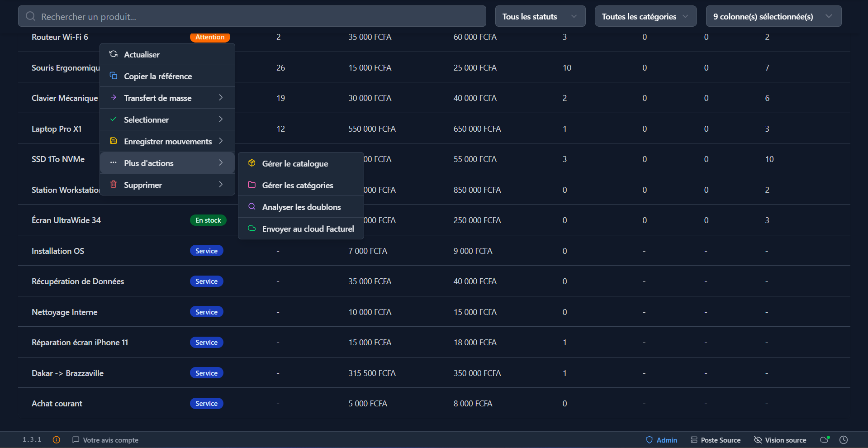
Task: Click the copy icon next to Copier la référence
Action: [x=114, y=76]
